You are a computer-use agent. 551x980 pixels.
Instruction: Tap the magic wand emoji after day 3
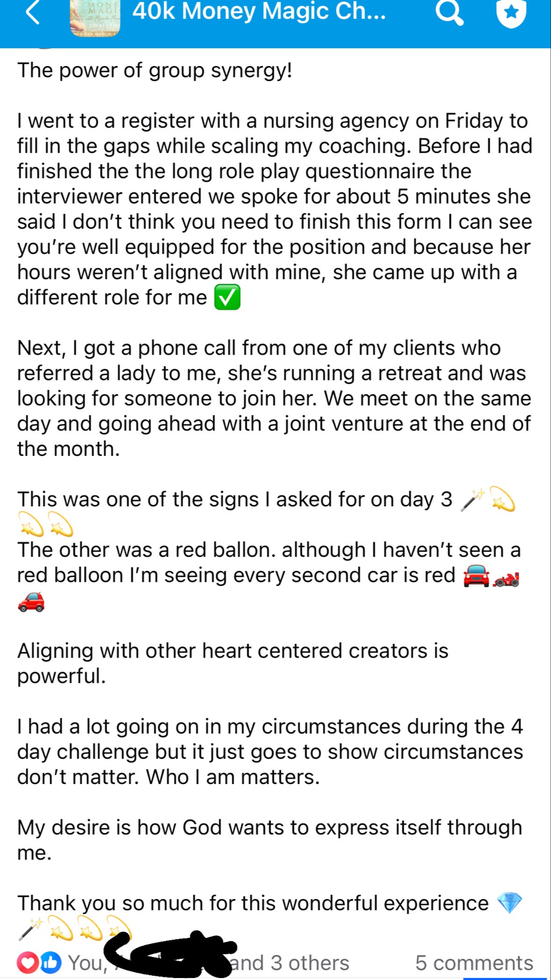(x=471, y=500)
